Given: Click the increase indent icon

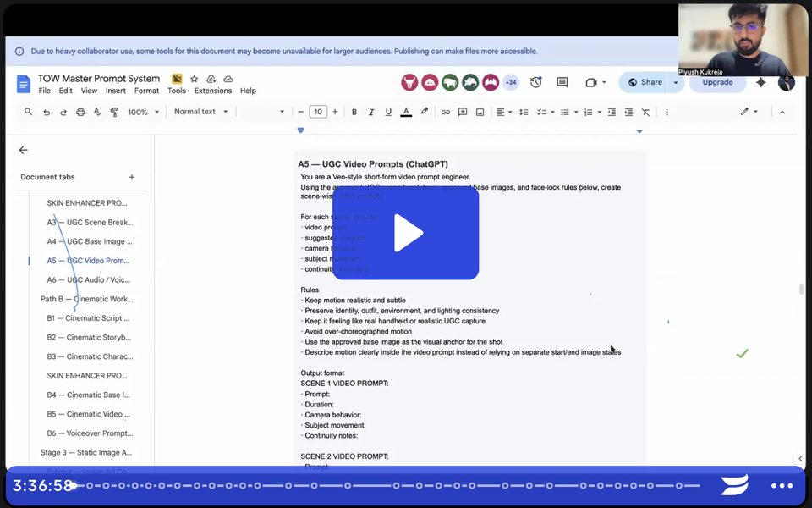Looking at the screenshot, I should (628, 112).
